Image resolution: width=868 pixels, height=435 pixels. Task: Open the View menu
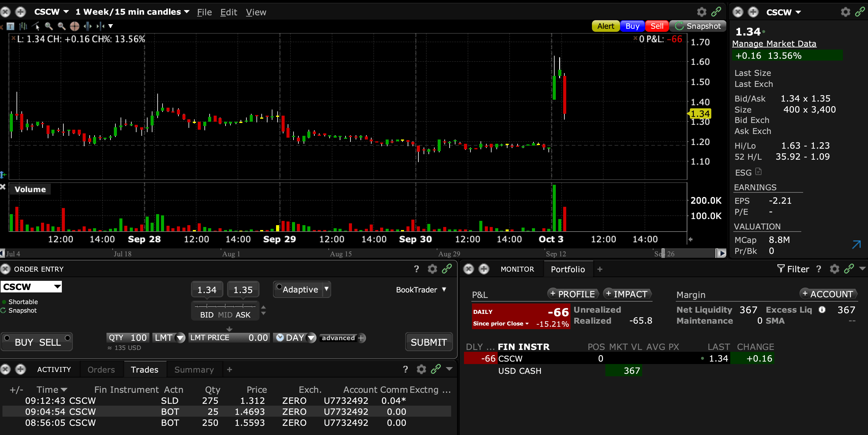pos(256,13)
